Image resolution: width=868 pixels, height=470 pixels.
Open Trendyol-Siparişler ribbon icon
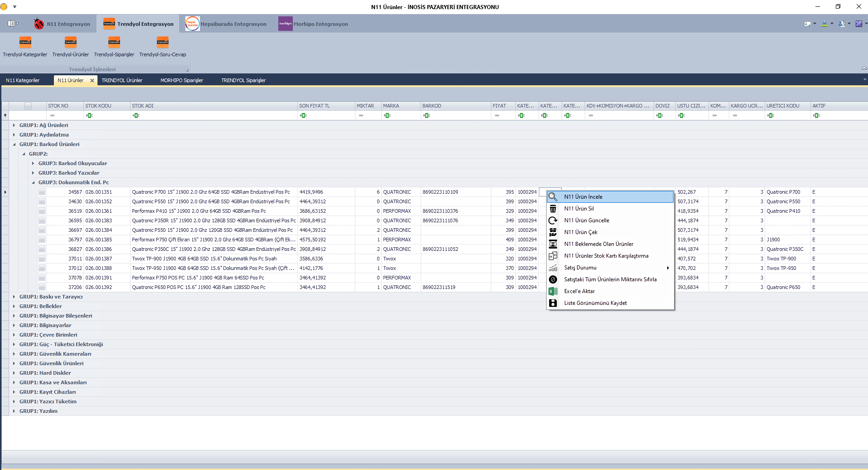coord(114,42)
